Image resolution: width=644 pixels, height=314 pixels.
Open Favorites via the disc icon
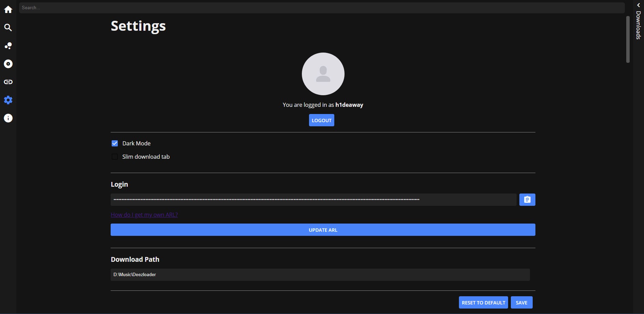coord(8,64)
